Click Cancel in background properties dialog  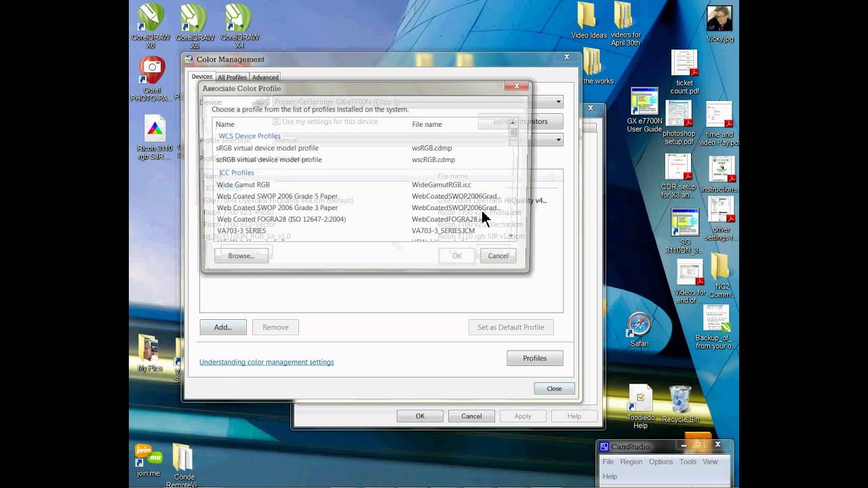click(x=471, y=416)
